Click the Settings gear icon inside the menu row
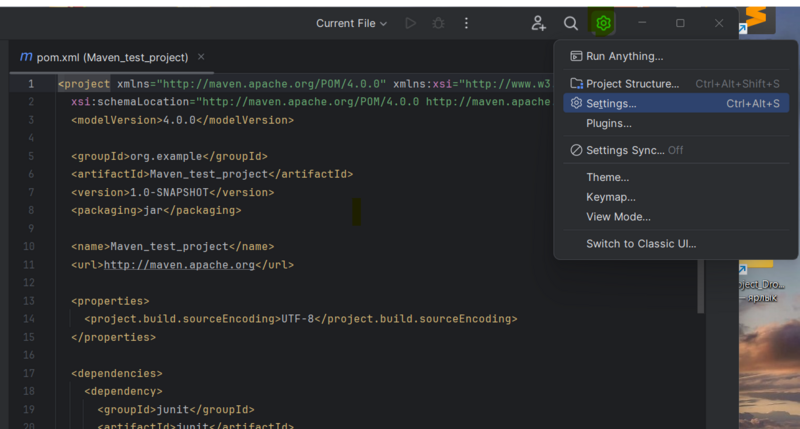800x429 pixels. (x=576, y=103)
